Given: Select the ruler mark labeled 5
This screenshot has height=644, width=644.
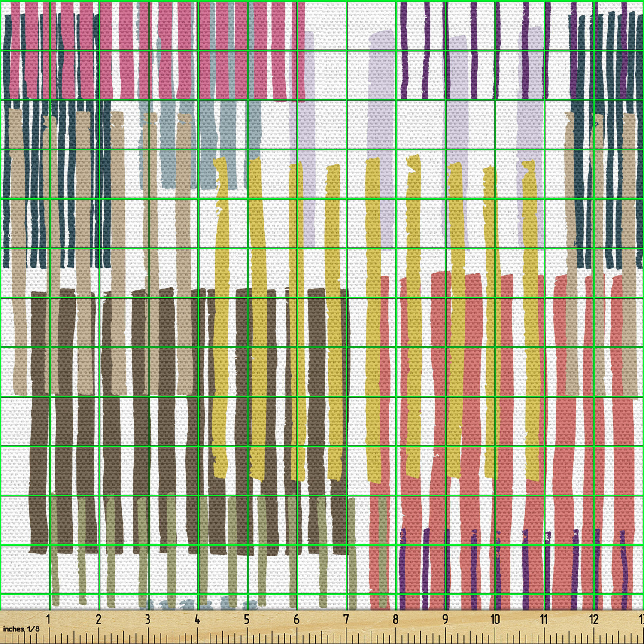Looking at the screenshot, I should [x=246, y=619].
